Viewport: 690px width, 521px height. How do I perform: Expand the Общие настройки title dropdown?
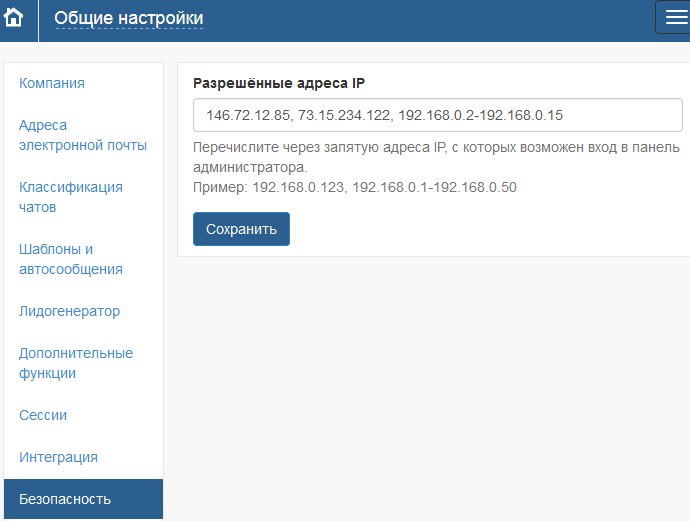coord(128,18)
